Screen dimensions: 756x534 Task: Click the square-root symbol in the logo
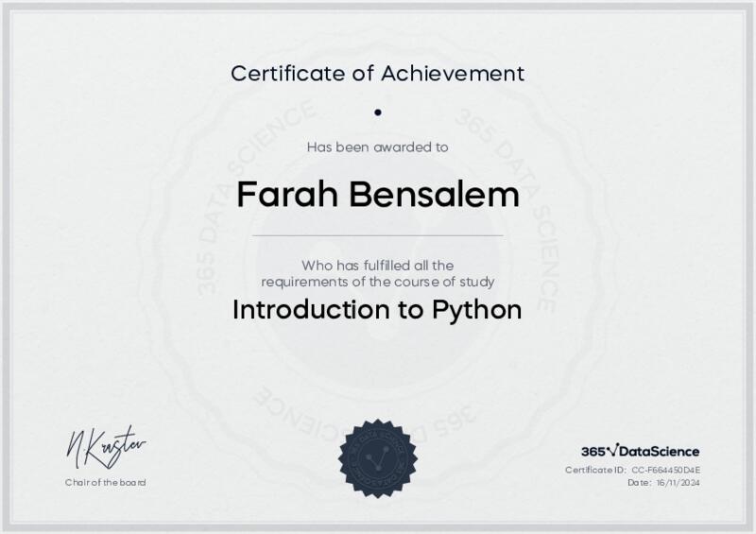[612, 450]
